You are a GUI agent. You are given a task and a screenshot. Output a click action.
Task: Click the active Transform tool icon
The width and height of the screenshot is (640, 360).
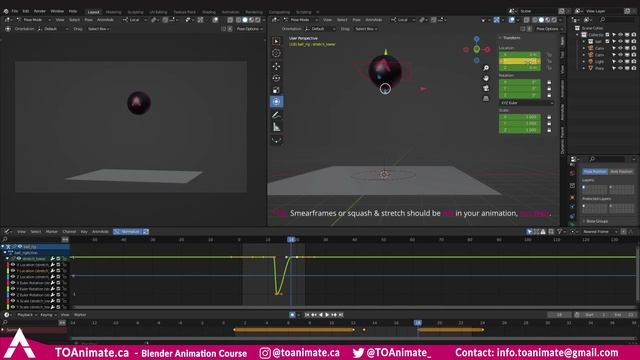click(x=276, y=102)
